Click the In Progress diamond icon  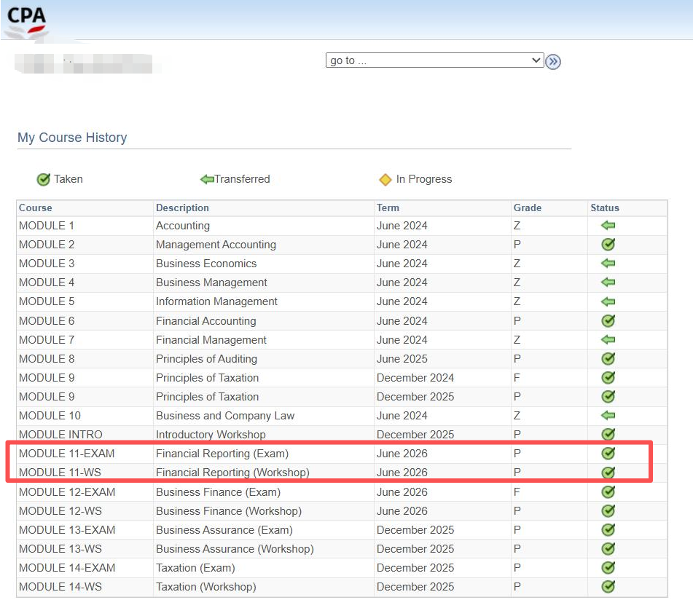point(385,180)
